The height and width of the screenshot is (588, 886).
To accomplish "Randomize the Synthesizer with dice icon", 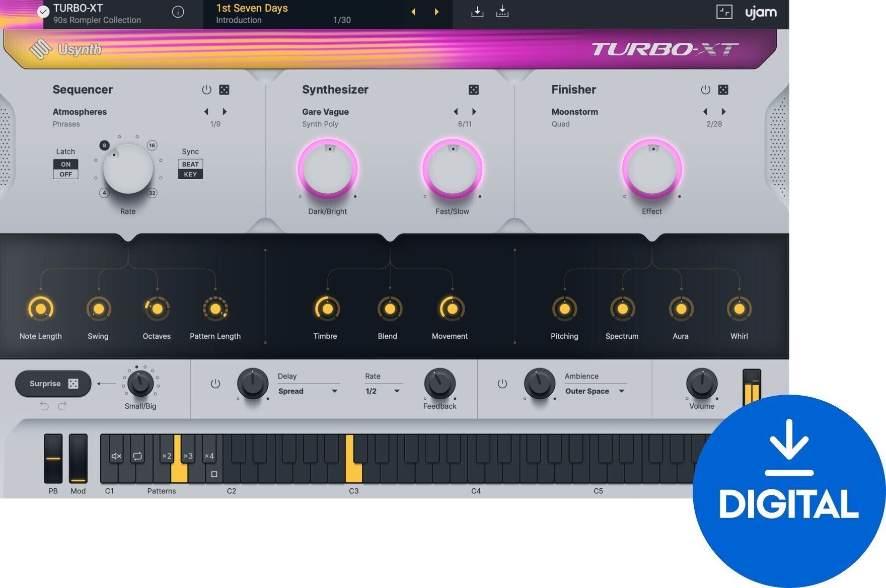I will [x=474, y=90].
